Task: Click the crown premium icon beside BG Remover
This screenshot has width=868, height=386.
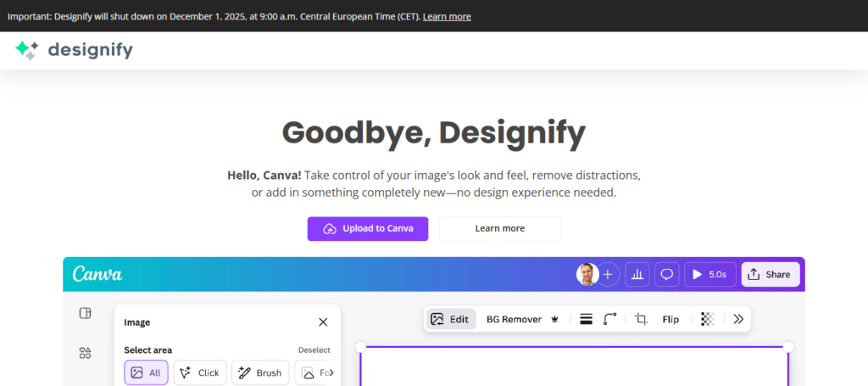Action: 555,319
